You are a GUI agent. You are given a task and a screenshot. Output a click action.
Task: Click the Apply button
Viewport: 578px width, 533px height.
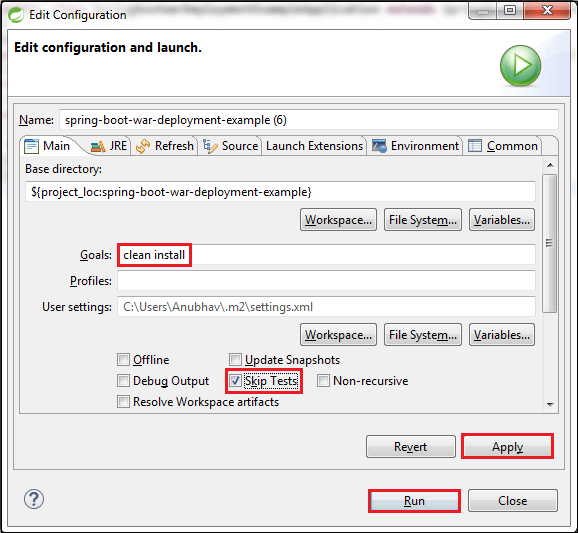[x=507, y=447]
